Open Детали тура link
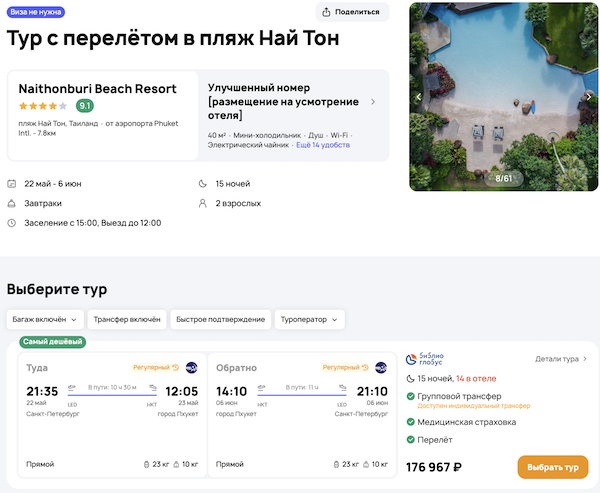The height and width of the screenshot is (493, 600). 560,358
